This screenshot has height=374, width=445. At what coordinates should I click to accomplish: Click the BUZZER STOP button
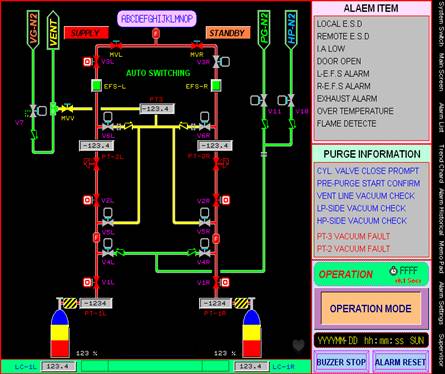pos(341,362)
